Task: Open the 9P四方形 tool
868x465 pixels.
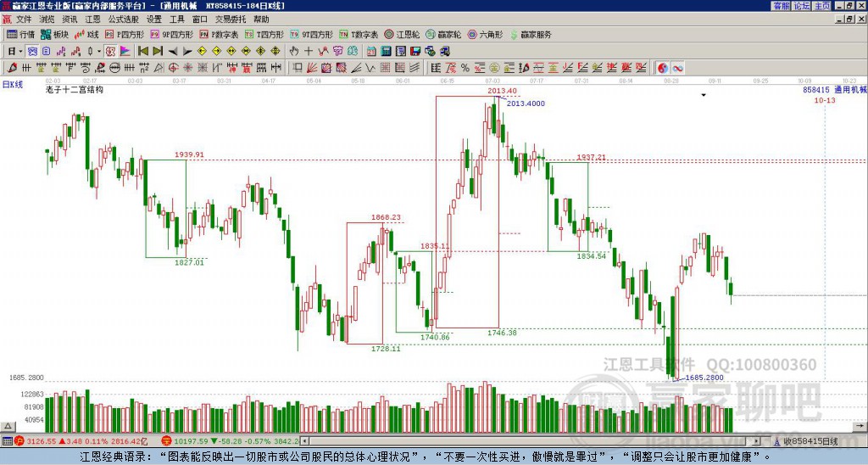Action: coord(172,34)
